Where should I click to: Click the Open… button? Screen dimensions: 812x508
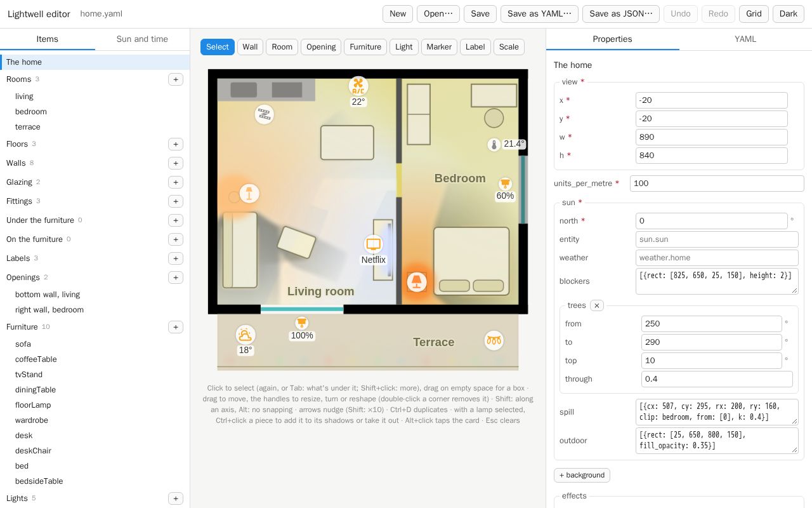(438, 14)
